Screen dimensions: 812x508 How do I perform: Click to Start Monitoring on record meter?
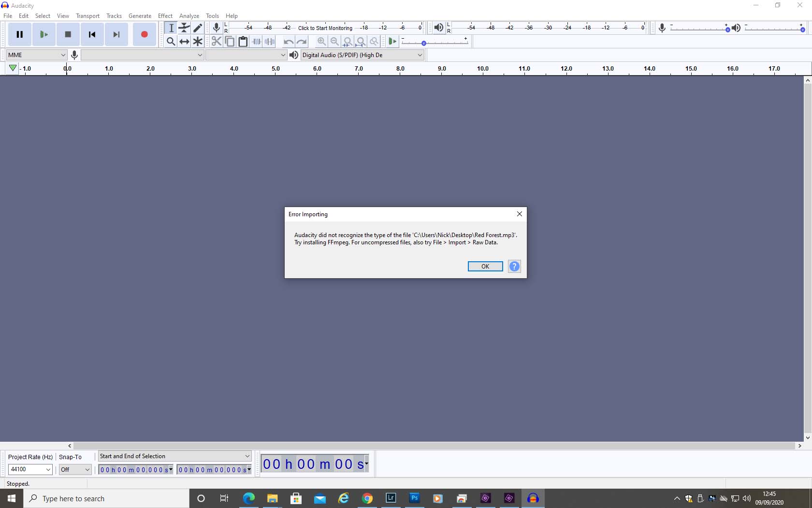coord(325,28)
